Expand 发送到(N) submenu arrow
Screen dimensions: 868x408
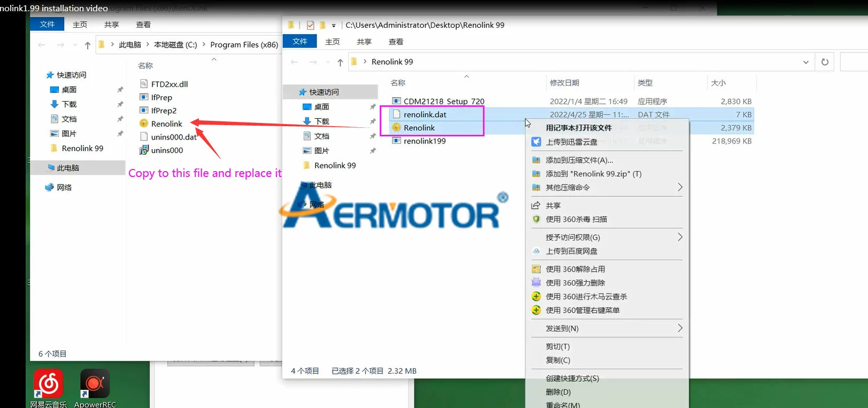click(680, 328)
